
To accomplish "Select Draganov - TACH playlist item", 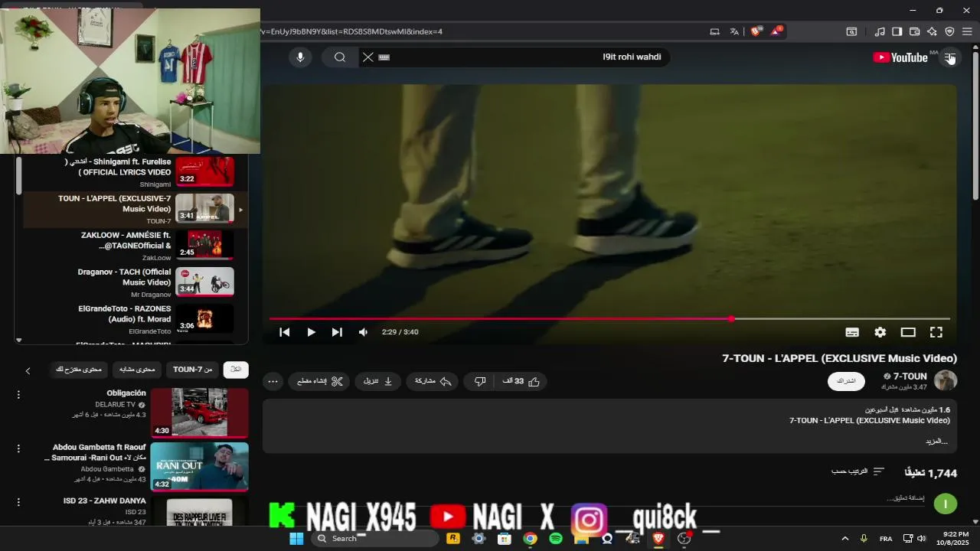I will pyautogui.click(x=136, y=282).
